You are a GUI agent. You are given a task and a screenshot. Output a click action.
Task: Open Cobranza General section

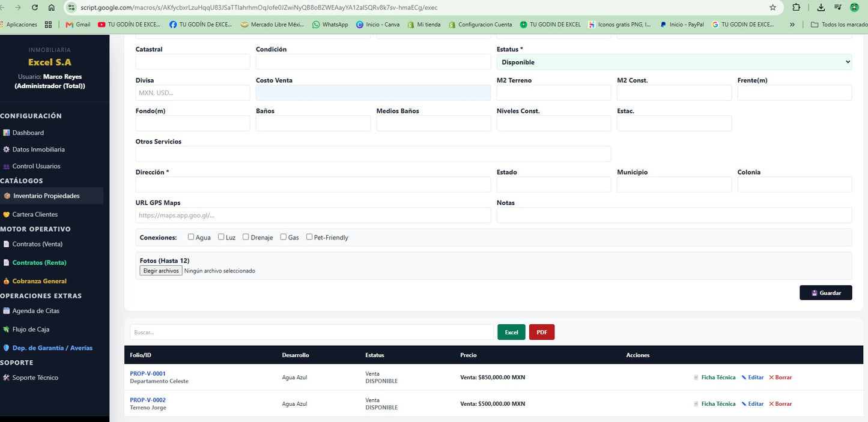(x=39, y=281)
